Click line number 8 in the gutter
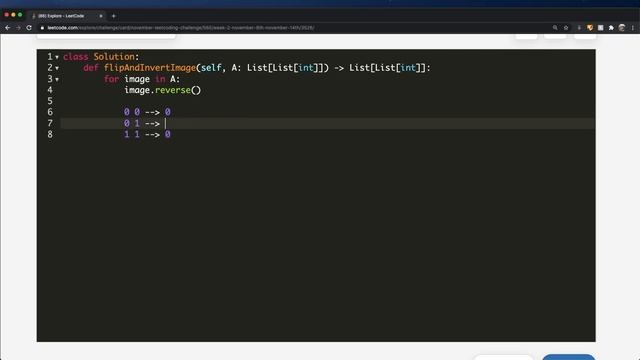 pos(50,134)
